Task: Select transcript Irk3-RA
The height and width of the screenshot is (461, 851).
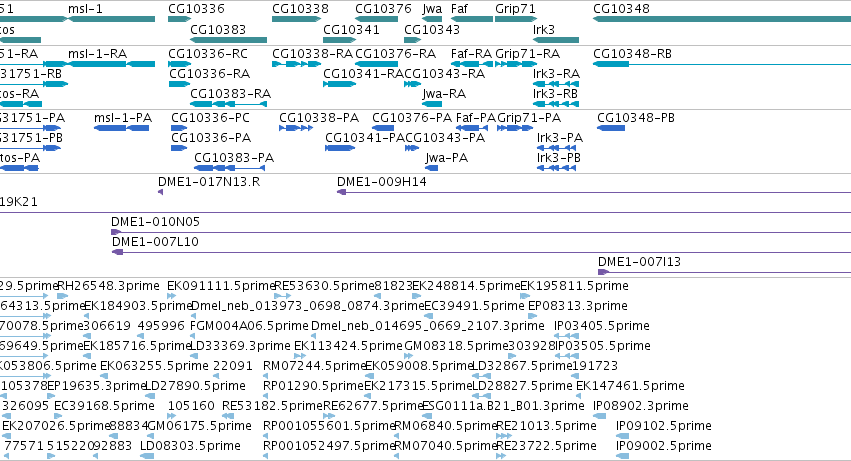Action: click(556, 84)
